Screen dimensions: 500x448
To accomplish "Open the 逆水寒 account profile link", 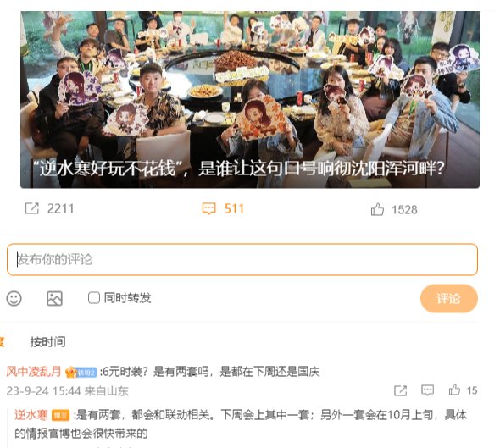I will click(31, 415).
